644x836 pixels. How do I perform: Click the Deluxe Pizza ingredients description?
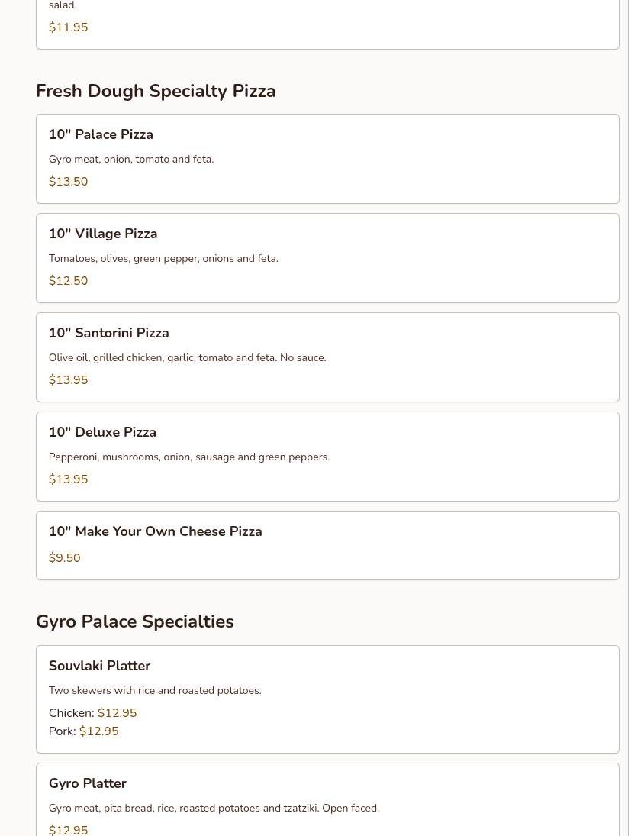pyautogui.click(x=188, y=457)
